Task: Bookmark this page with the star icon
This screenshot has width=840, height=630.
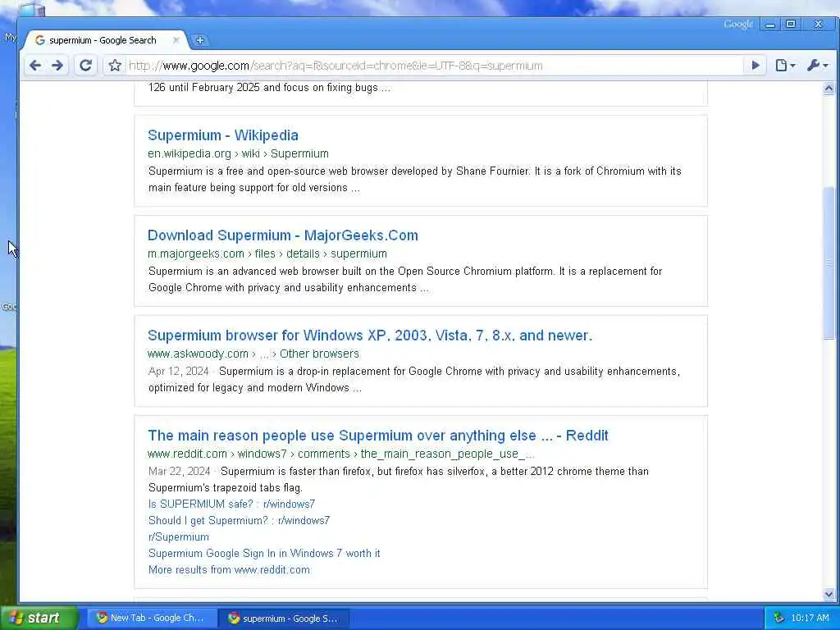Action: point(115,66)
